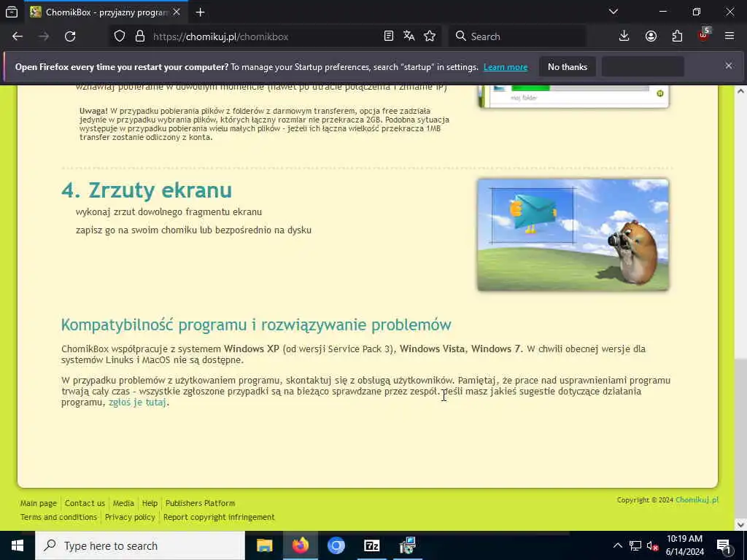Open Main page footer link
Viewport: 747px width, 560px height.
(38, 503)
